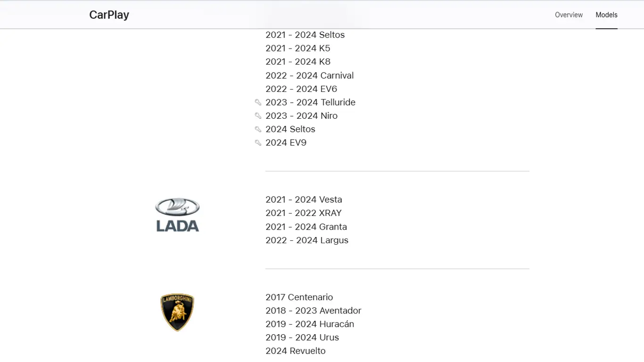Open the Overview tab
Viewport: 644px width, 362px height.
(569, 15)
